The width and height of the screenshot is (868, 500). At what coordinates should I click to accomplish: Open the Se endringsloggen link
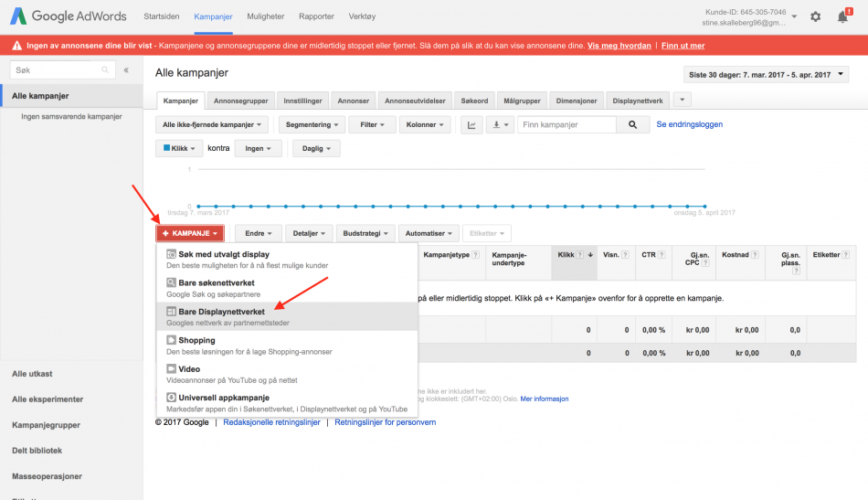point(689,124)
